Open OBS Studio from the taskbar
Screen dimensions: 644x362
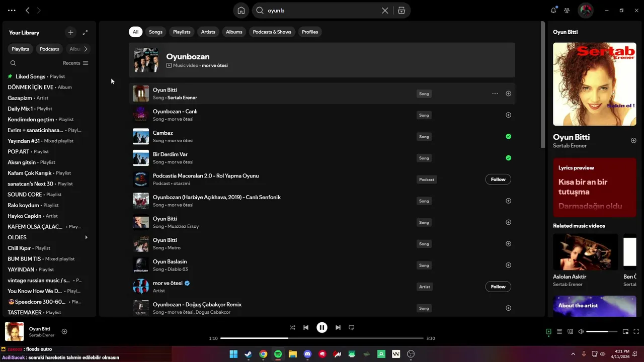(x=411, y=354)
